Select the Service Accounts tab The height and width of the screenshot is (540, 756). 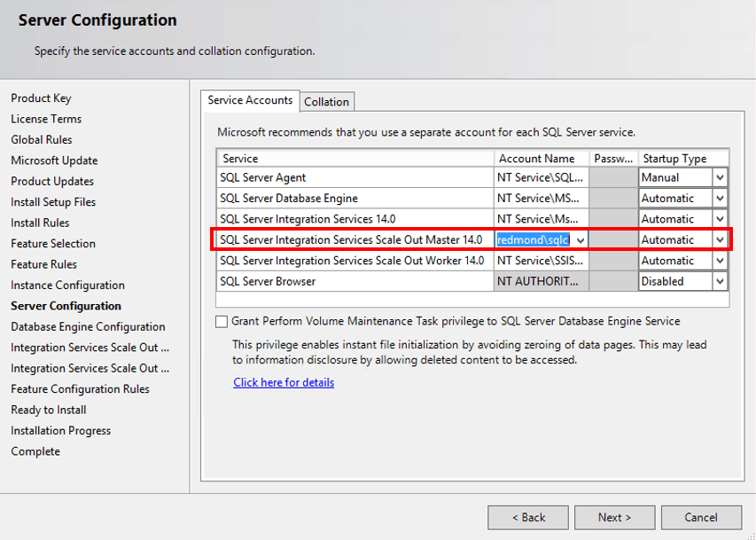pos(250,100)
